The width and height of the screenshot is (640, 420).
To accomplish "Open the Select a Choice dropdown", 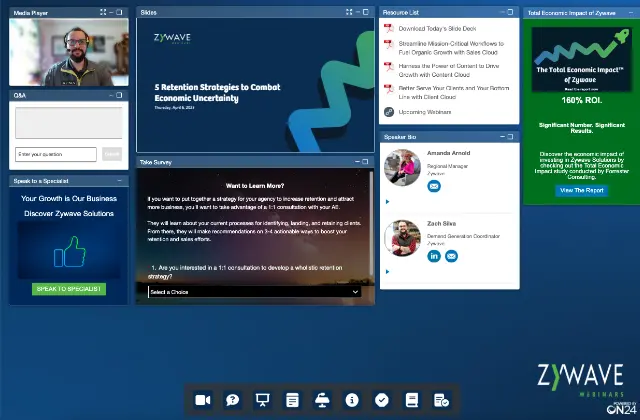I will click(x=254, y=292).
